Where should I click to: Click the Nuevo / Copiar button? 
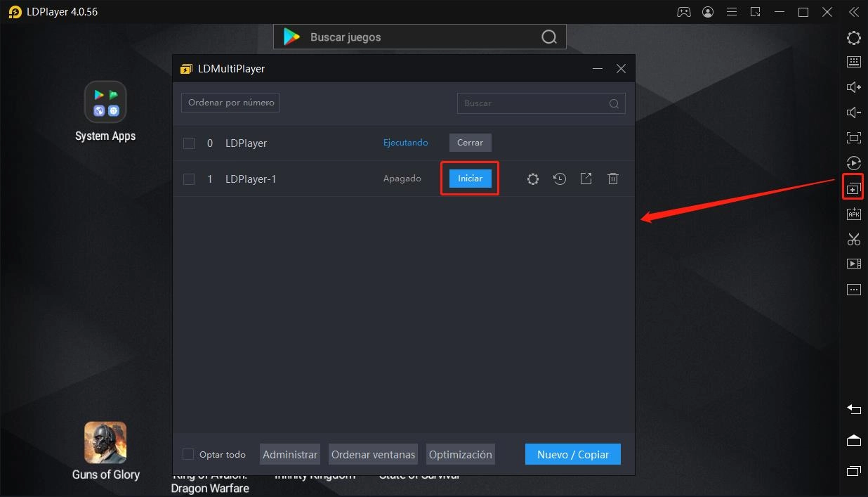point(573,455)
